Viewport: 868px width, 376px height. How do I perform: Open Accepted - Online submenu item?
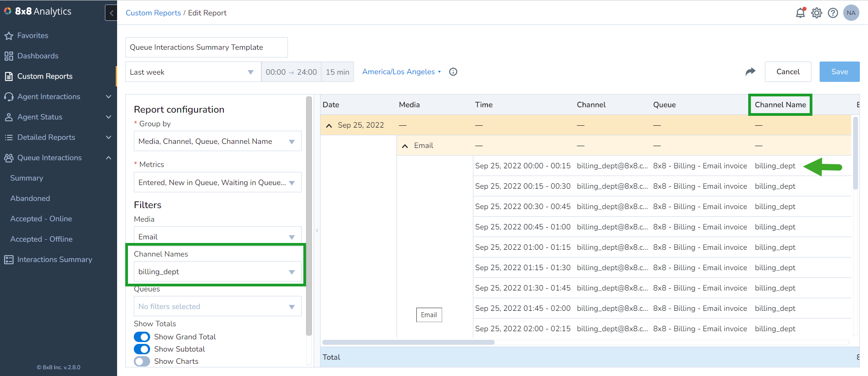pos(41,219)
